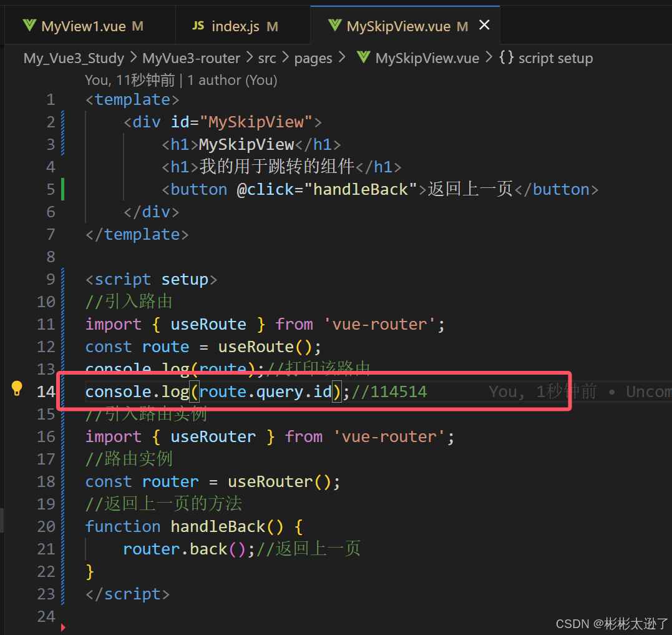Click route.query.id on line 14

(x=266, y=392)
